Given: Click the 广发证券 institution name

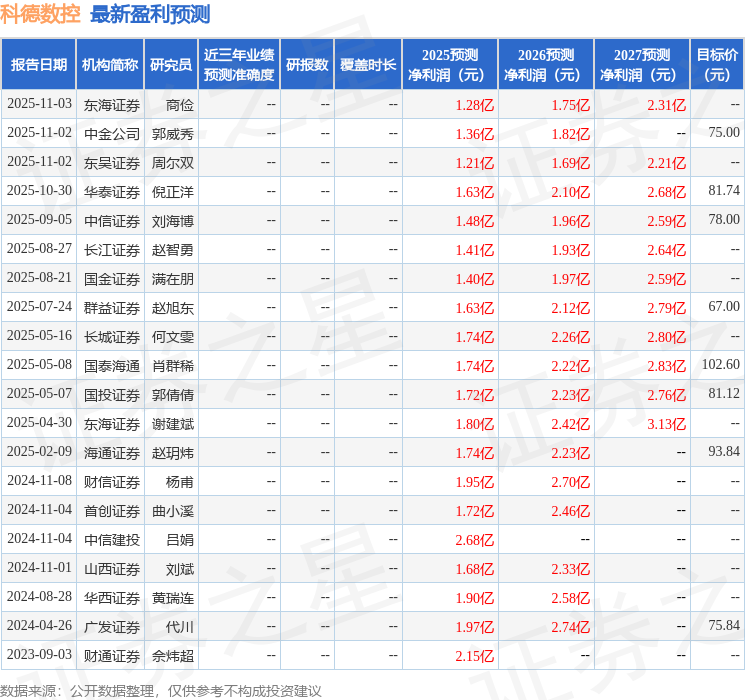Looking at the screenshot, I should point(112,627).
